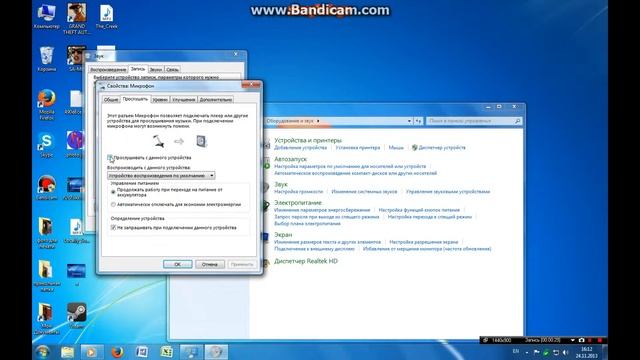
Task: Open the Action Center flag icon
Action: pyautogui.click(x=536, y=352)
